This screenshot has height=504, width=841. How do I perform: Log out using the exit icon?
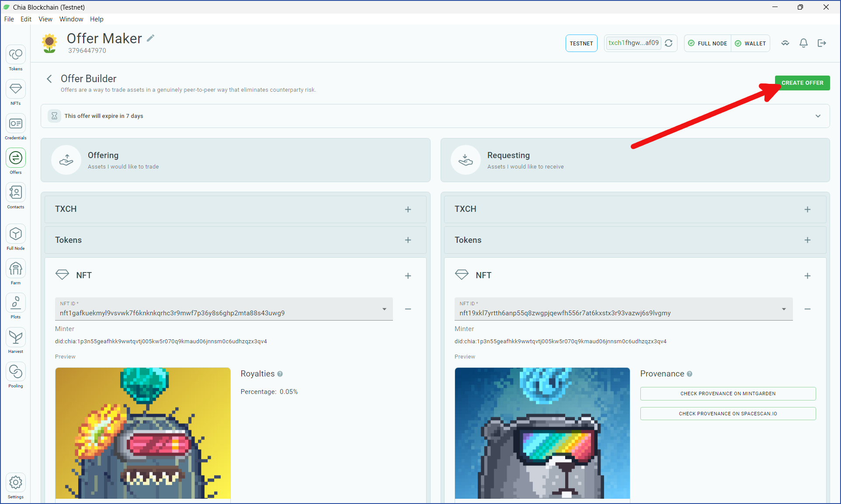822,43
